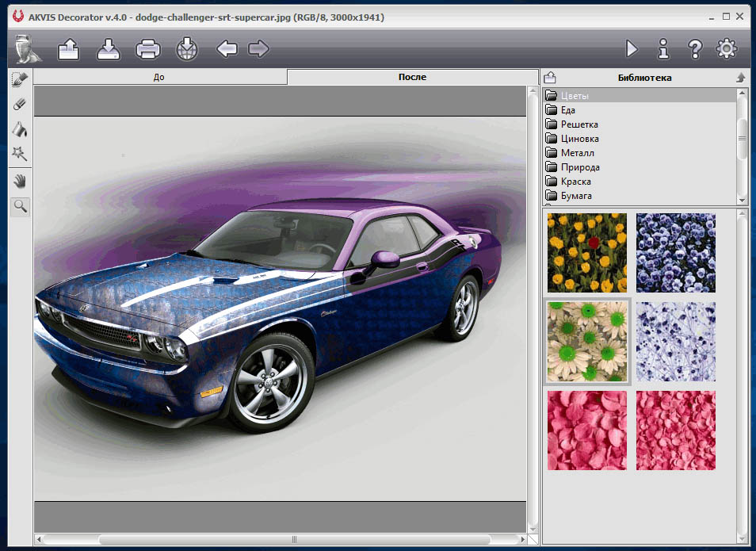Select the zoom magnifier tool
Image resolution: width=756 pixels, height=551 pixels.
click(x=20, y=206)
